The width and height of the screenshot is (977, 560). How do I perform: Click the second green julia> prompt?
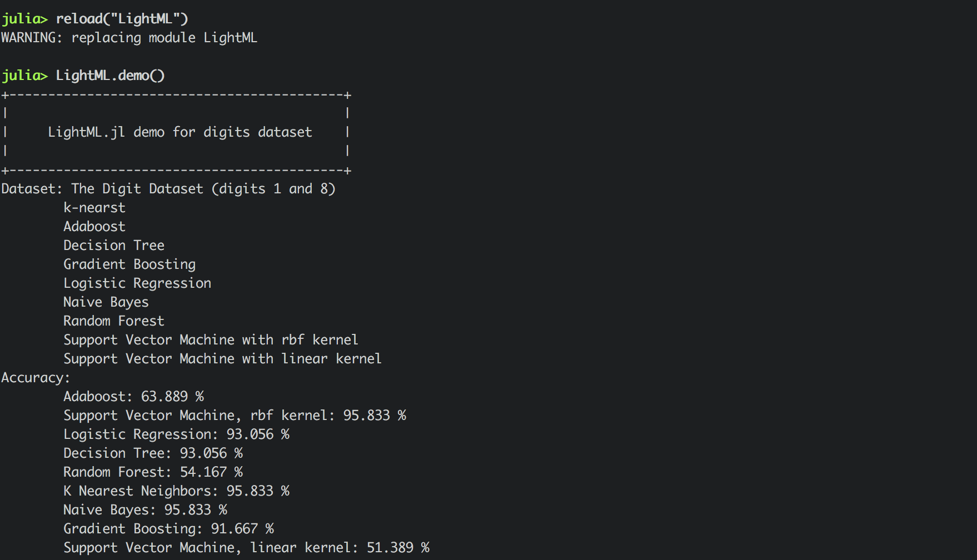click(25, 76)
